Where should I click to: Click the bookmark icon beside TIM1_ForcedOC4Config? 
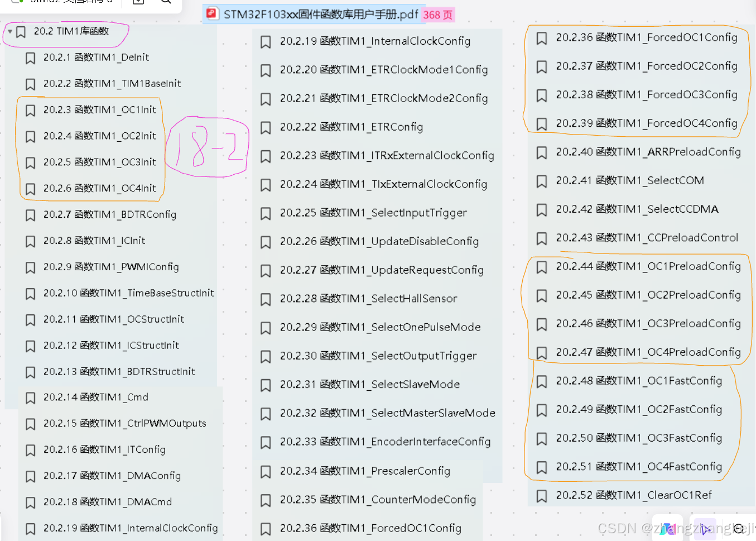coord(542,124)
